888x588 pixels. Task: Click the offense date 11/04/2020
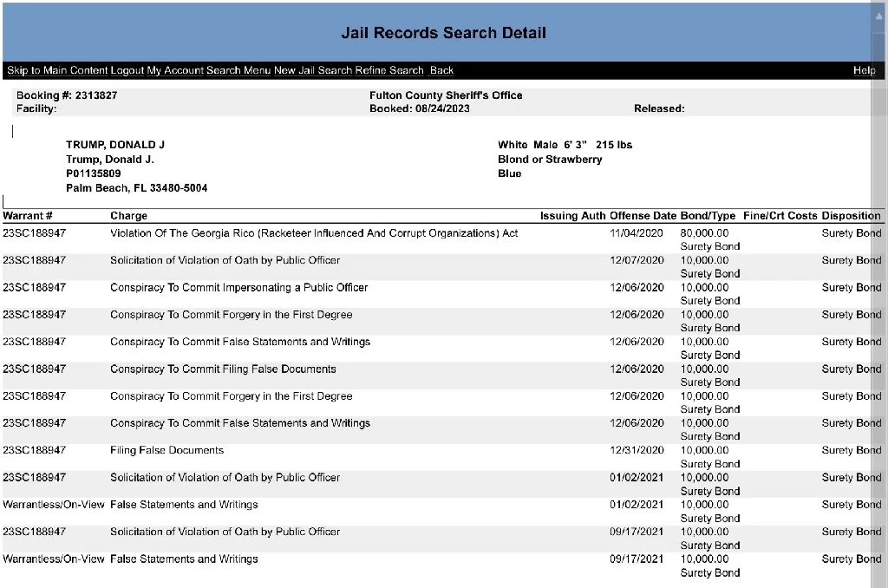click(x=636, y=232)
